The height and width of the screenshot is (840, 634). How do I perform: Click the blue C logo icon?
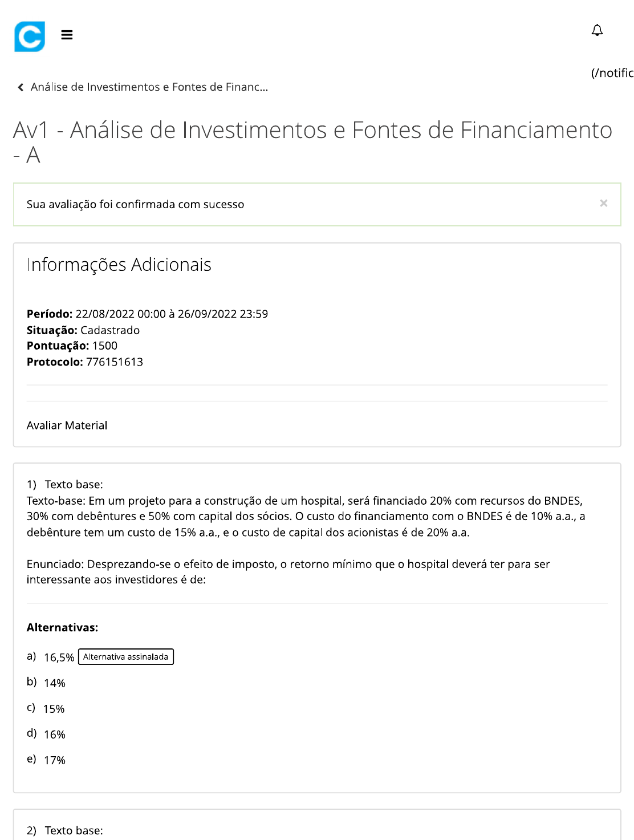[30, 36]
